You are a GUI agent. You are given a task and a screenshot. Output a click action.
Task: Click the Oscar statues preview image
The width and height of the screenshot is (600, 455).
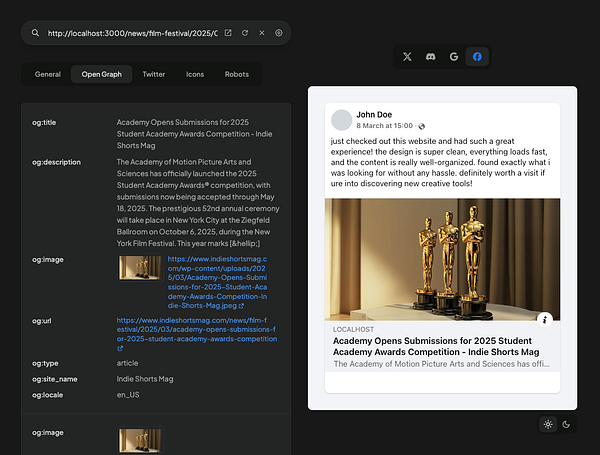[x=442, y=259]
